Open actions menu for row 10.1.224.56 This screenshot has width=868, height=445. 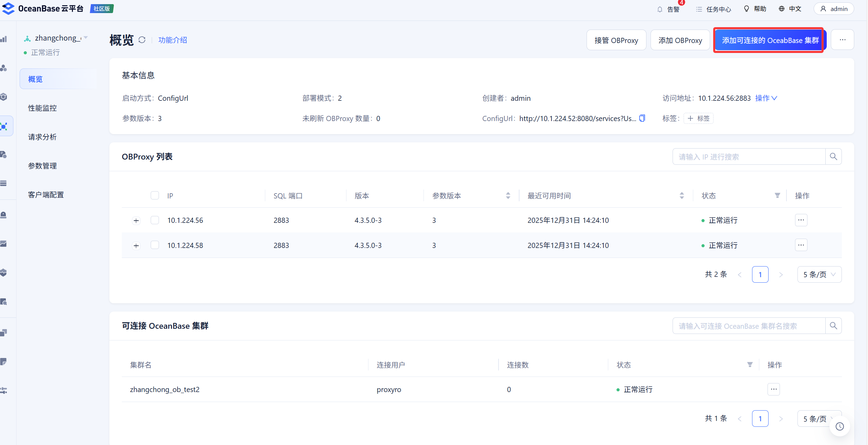(x=801, y=220)
